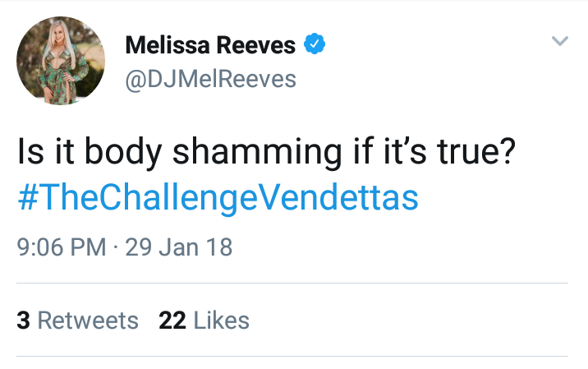View the 22 Likes list
The height and width of the screenshot is (369, 588).
click(x=204, y=321)
